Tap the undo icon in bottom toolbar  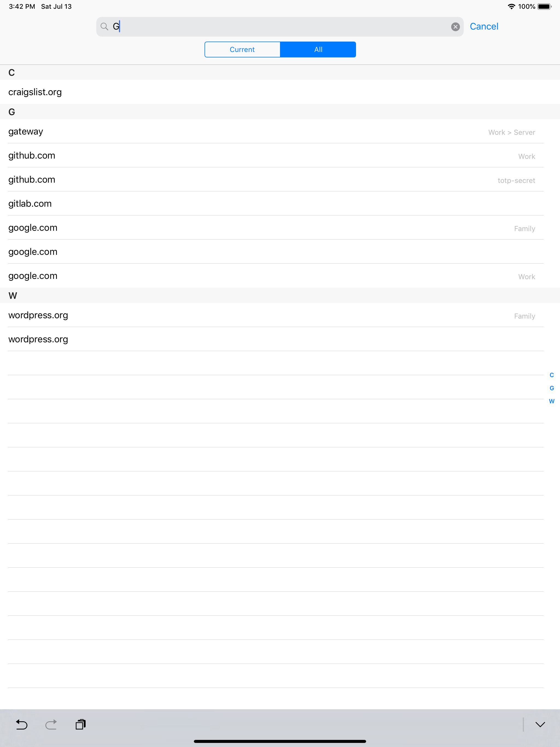point(22,724)
